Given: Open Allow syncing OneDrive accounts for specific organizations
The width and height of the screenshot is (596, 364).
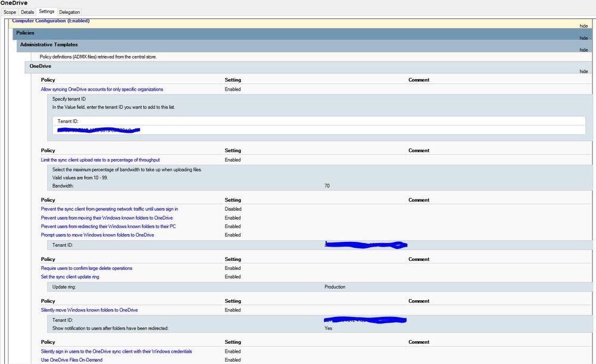Looking at the screenshot, I should [x=102, y=89].
